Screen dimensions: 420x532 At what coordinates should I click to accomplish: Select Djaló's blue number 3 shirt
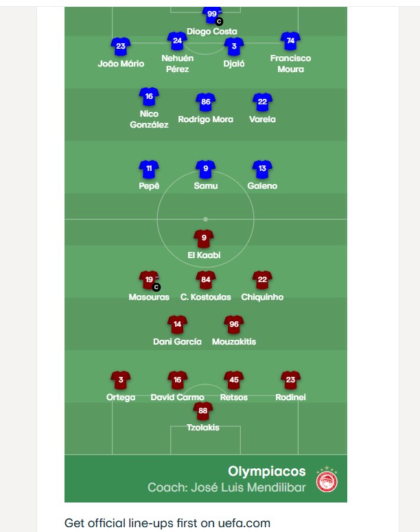click(x=234, y=47)
